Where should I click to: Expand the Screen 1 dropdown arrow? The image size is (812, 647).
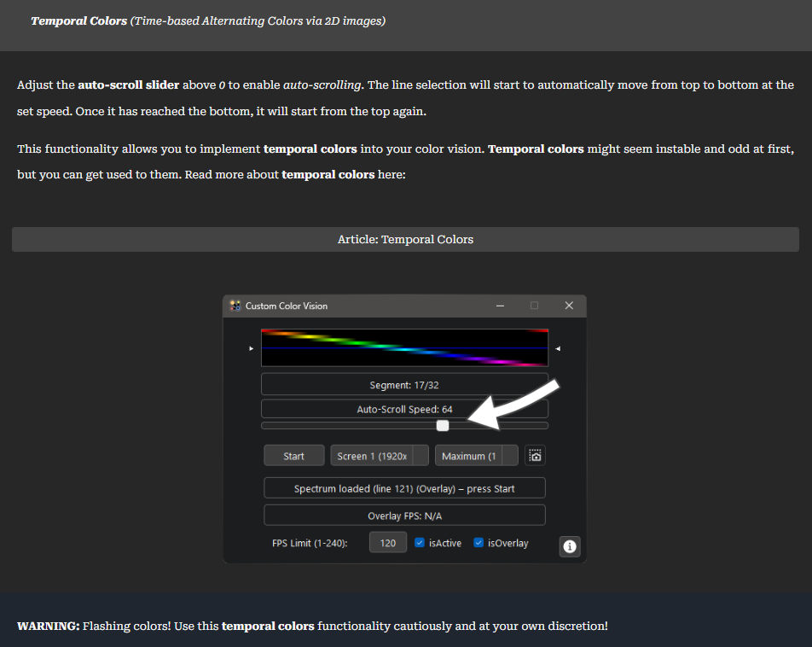(x=421, y=456)
